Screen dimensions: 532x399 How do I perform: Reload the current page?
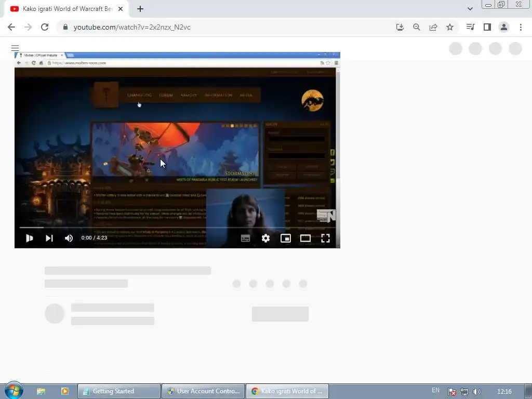[45, 27]
